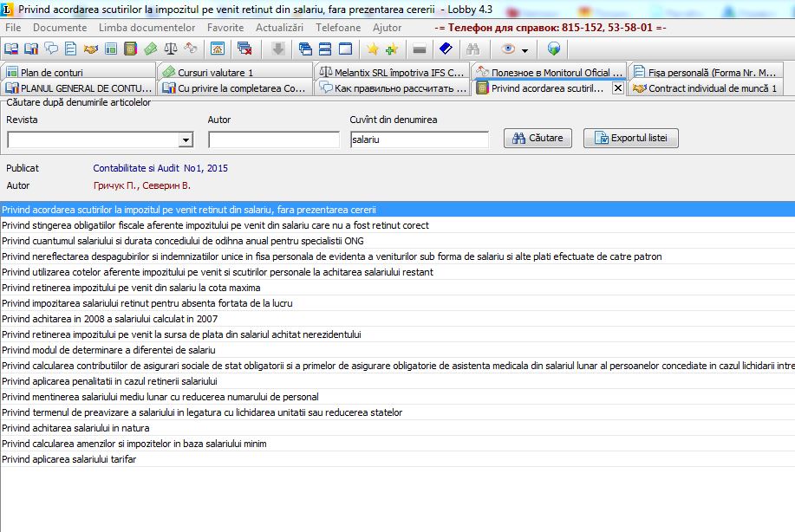
Task: Click the yellow star favorites toolbar icon
Action: tap(373, 49)
